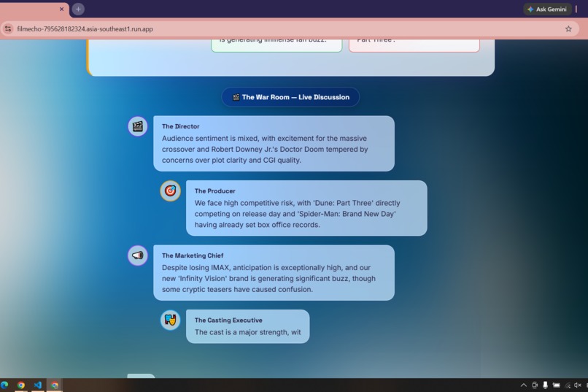
Task: Open Microsoft Edge from the taskbar
Action: tap(4, 385)
